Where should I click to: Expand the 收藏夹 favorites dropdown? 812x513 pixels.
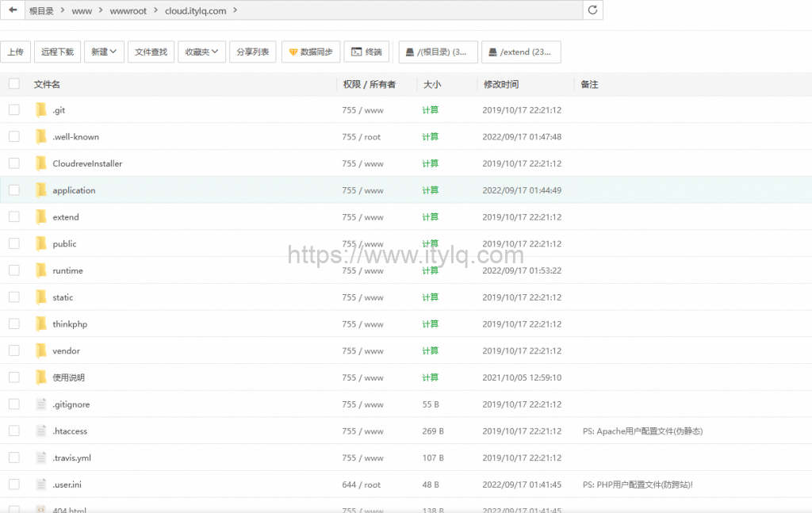pos(201,52)
